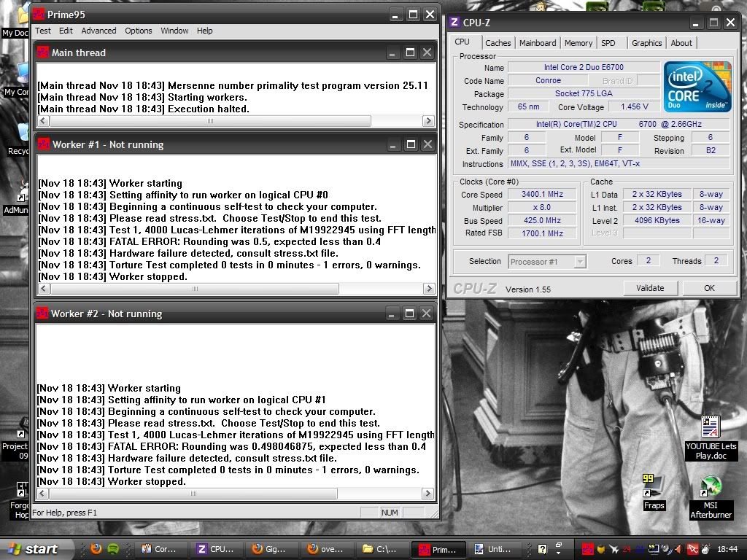Click the red cursor-arrow icon in system tray
The height and width of the screenshot is (560, 747).
[693, 549]
